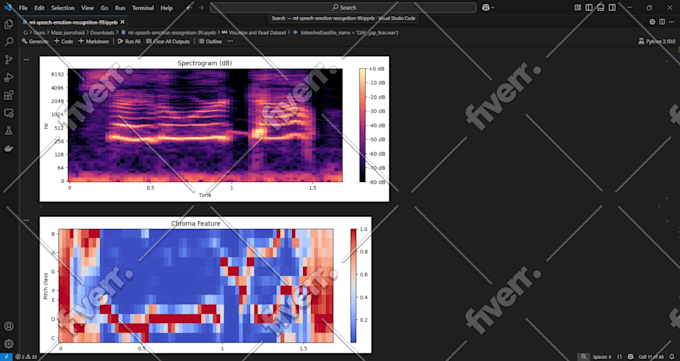
Task: Select the Python 3.10.0 kernel picker
Action: [x=657, y=41]
